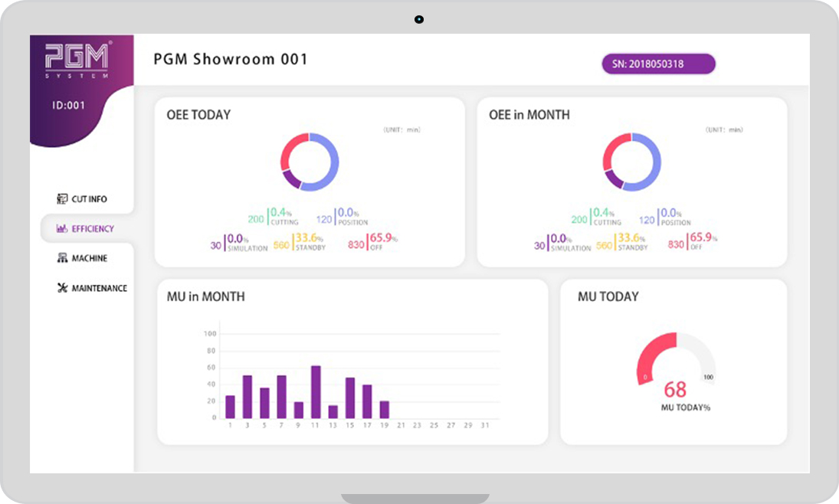The height and width of the screenshot is (504, 839).
Task: Click the MAINTENANCE wrench icon
Action: coord(62,288)
